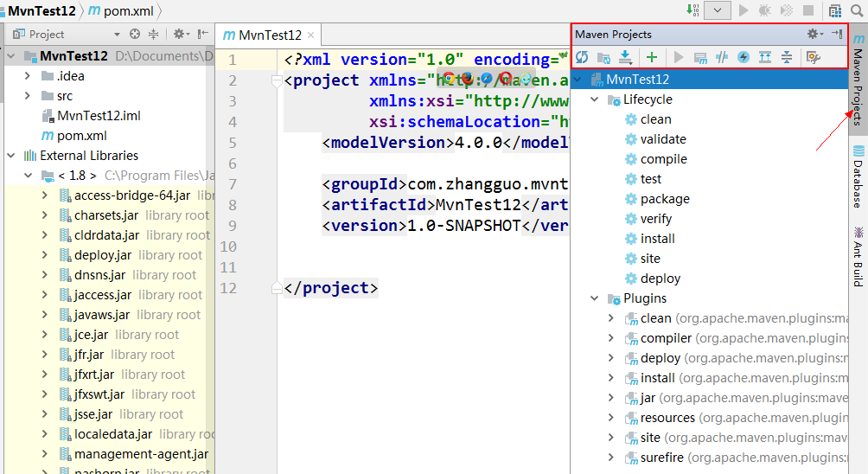Generate sources and update folders icon
Viewport: 868px width, 474px height.
603,57
